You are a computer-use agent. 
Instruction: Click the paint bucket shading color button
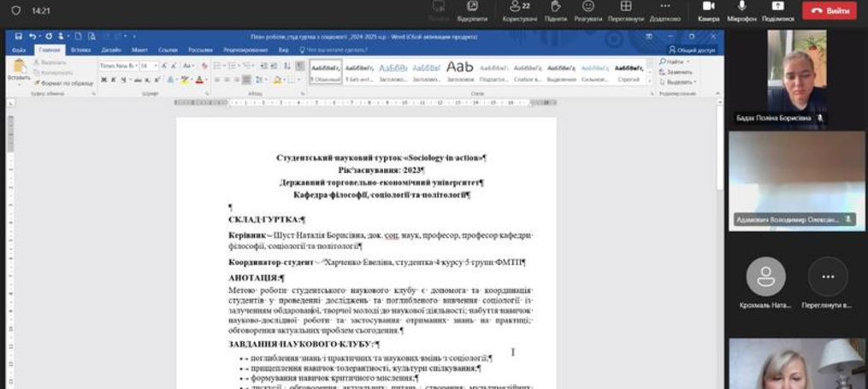[277, 80]
